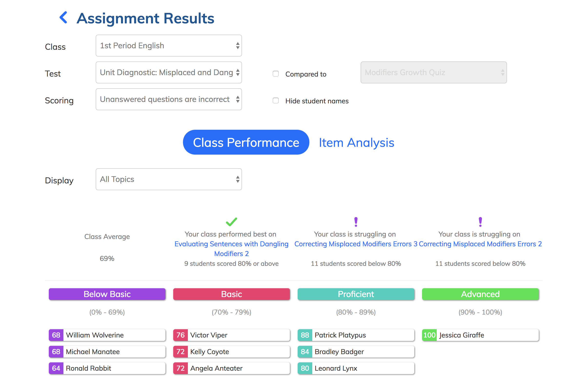Click '9 students scored 80% or above'
Screen dimensions: 588x378
click(231, 264)
